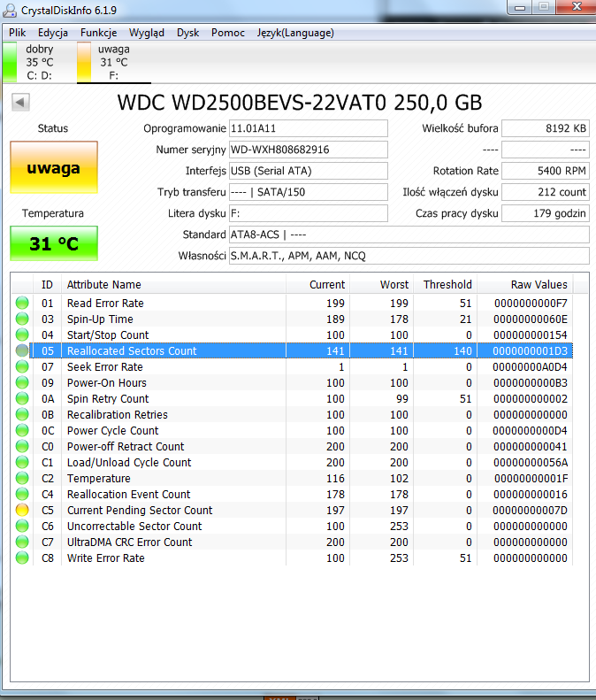Click the status circle for Load/Unload Cycle Count
The height and width of the screenshot is (700, 596).
[x=22, y=462]
